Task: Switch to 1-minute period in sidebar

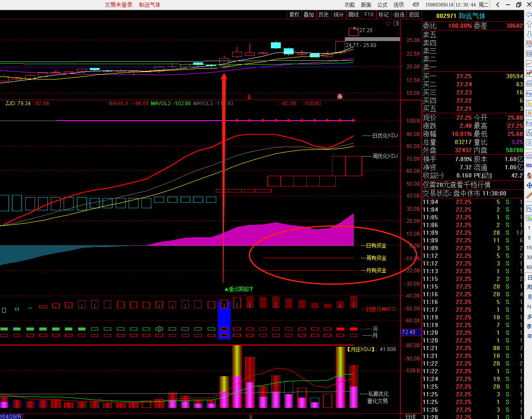Action: pos(529,228)
